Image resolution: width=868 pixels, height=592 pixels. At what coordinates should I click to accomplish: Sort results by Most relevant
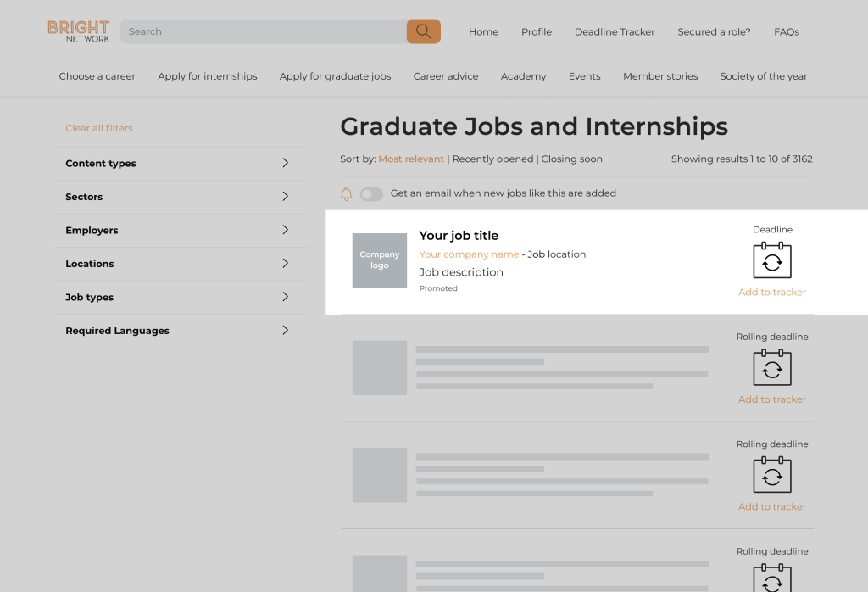[411, 159]
